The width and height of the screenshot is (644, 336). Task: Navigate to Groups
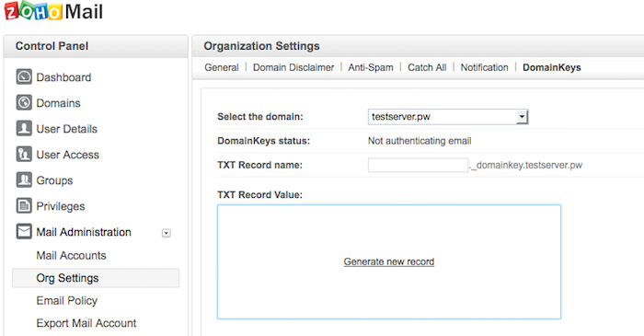[54, 180]
